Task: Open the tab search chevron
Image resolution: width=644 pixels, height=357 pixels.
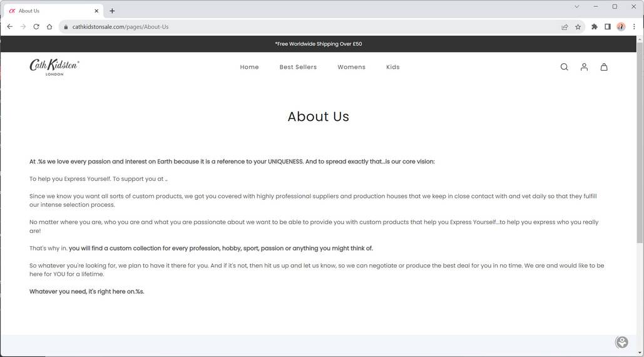Action: pyautogui.click(x=576, y=6)
